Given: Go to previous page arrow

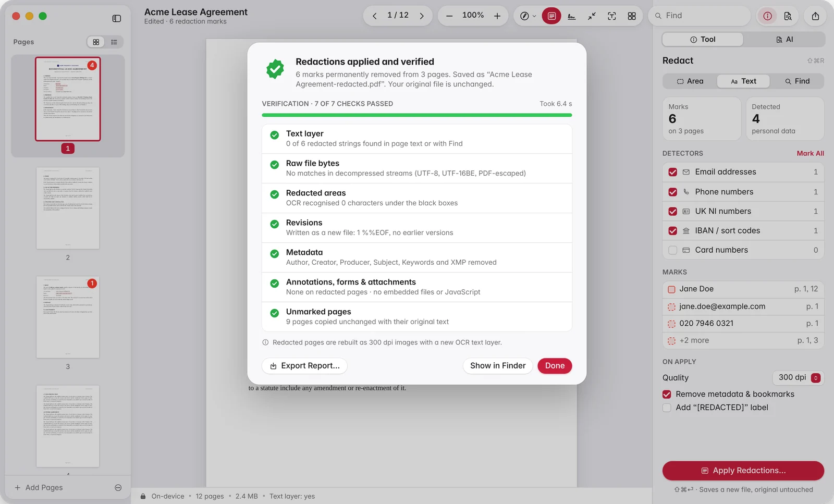Looking at the screenshot, I should click(374, 16).
